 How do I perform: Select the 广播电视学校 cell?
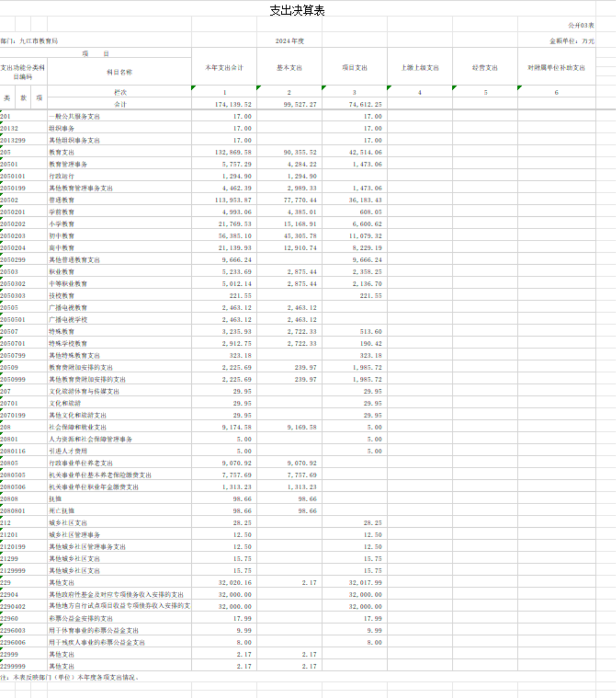pos(68,319)
